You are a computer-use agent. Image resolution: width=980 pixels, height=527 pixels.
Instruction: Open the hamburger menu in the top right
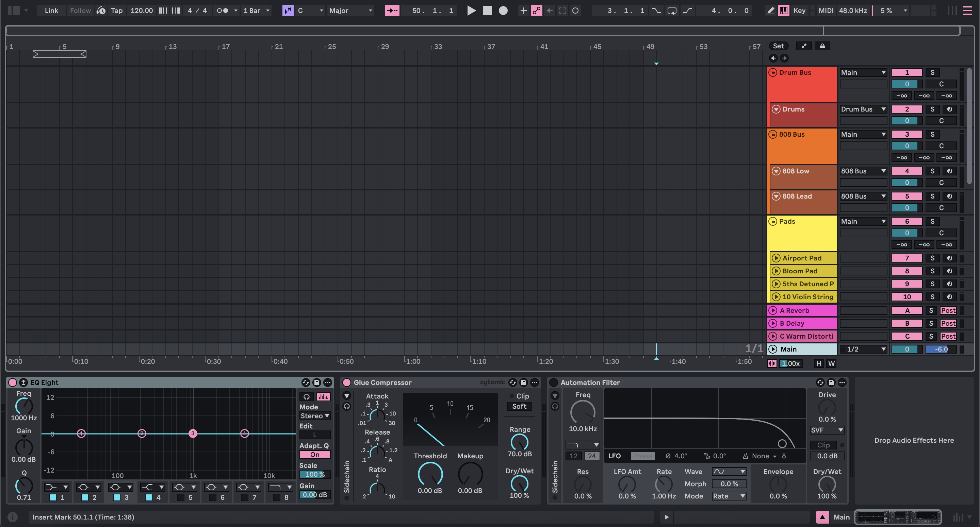click(967, 11)
